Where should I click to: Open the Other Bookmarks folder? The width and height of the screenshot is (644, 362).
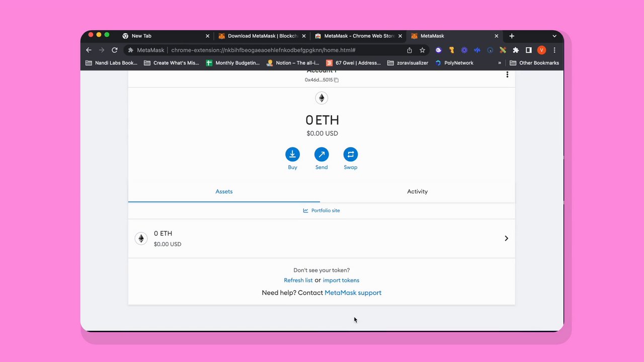coord(534,63)
